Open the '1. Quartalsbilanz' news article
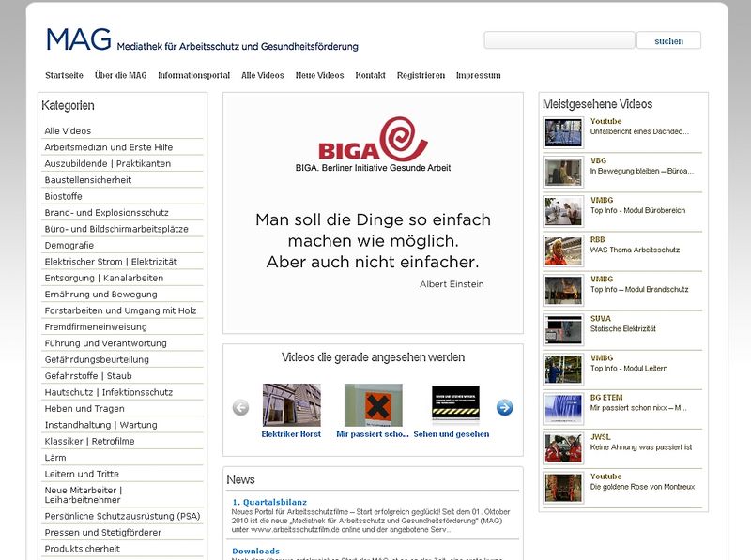Screen dimensions: 751x560 pyautogui.click(x=269, y=502)
